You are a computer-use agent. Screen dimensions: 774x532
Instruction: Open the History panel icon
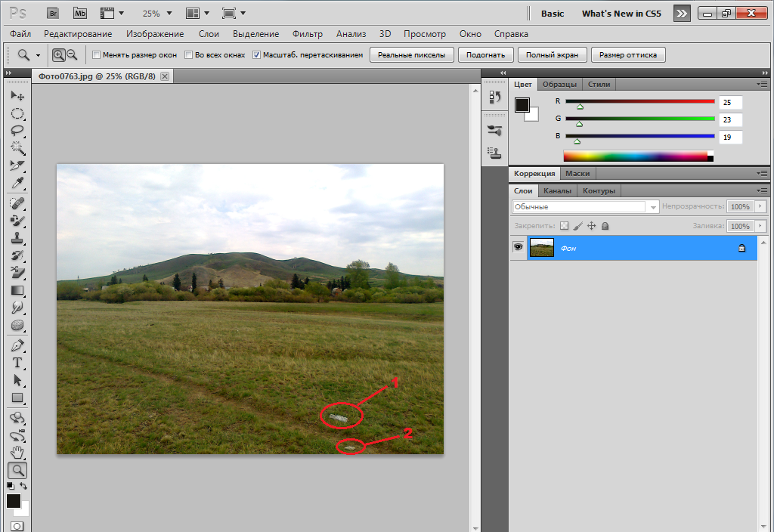(x=494, y=97)
